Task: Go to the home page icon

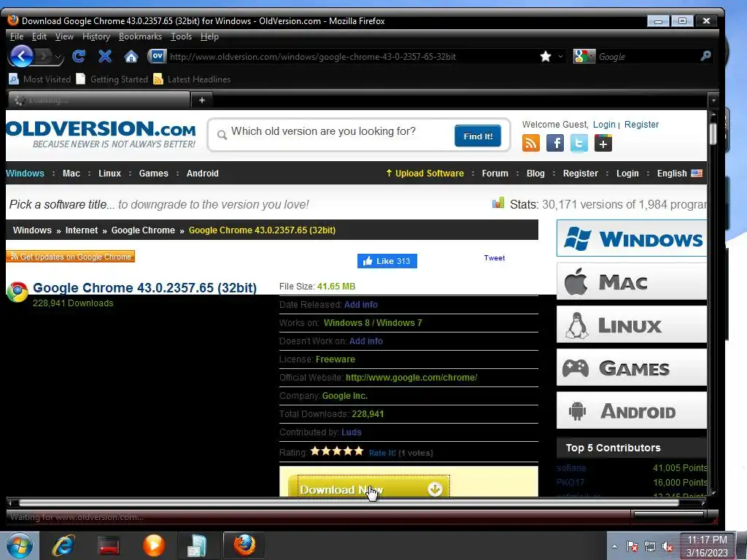Action: tap(131, 57)
